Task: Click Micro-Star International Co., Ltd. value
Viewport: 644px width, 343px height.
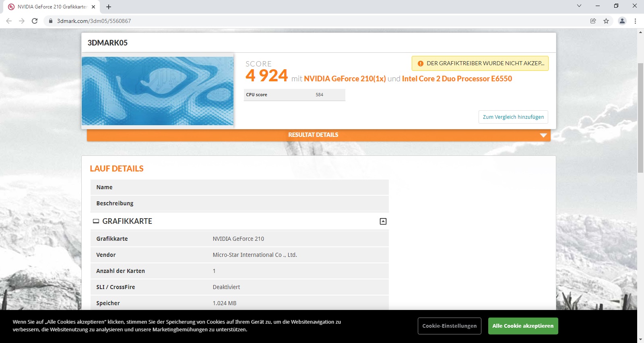Action: coord(255,255)
